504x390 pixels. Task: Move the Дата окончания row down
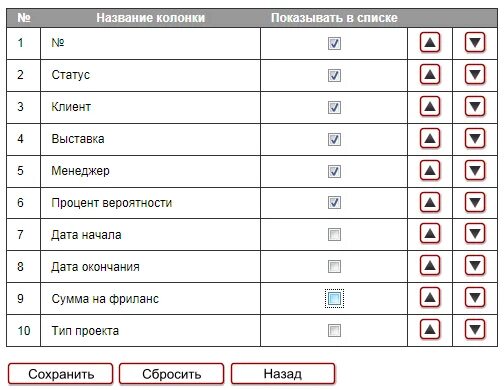point(475,265)
